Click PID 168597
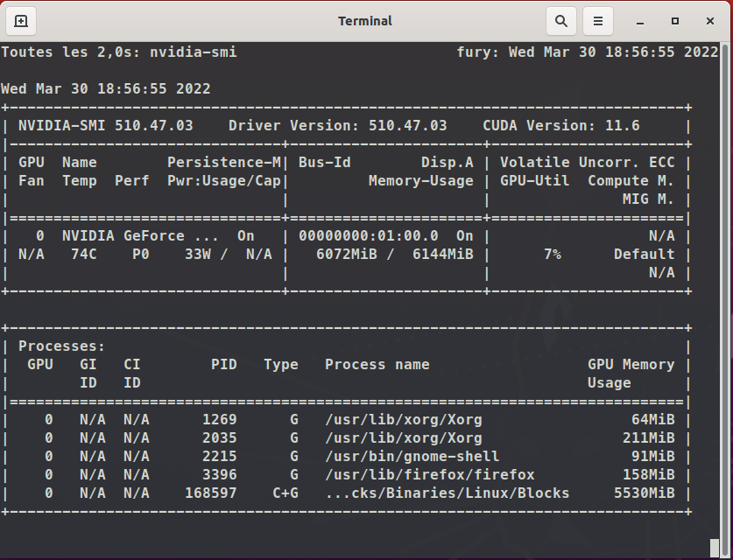The width and height of the screenshot is (733, 560). point(211,493)
